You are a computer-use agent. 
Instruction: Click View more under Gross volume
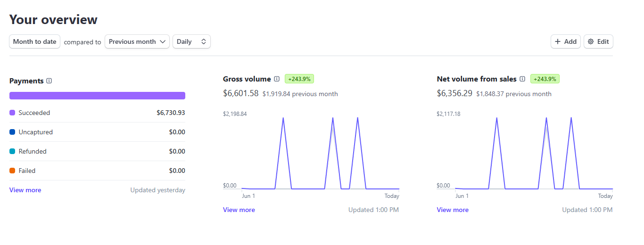(239, 210)
